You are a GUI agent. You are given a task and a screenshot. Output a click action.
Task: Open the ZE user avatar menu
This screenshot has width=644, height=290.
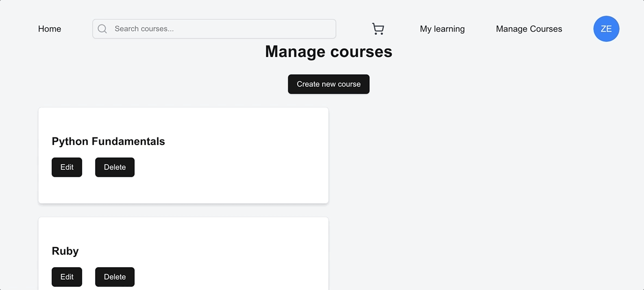tap(606, 29)
